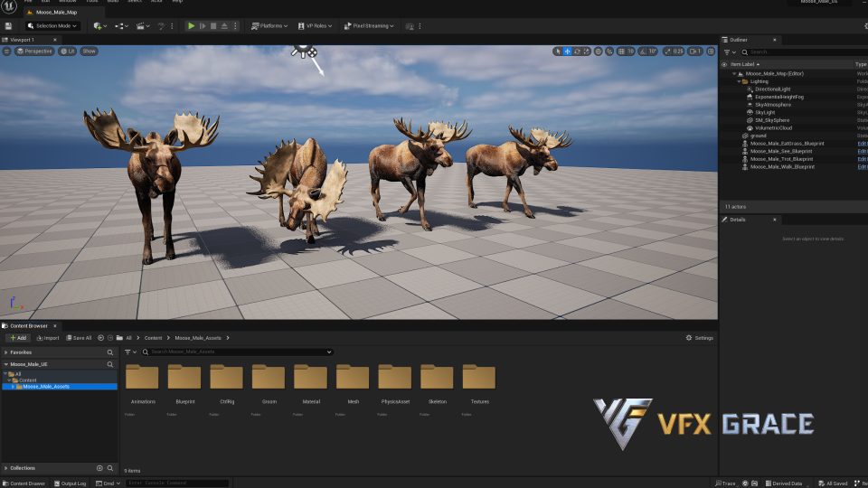The width and height of the screenshot is (868, 488).
Task: Collapse the Lighting folder in Outliner
Action: (x=739, y=81)
